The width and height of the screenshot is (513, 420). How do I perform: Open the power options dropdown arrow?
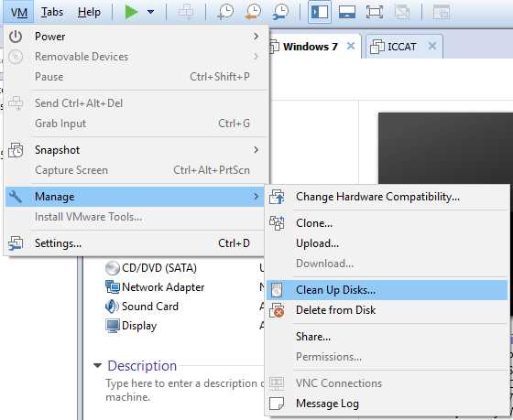coord(150,12)
